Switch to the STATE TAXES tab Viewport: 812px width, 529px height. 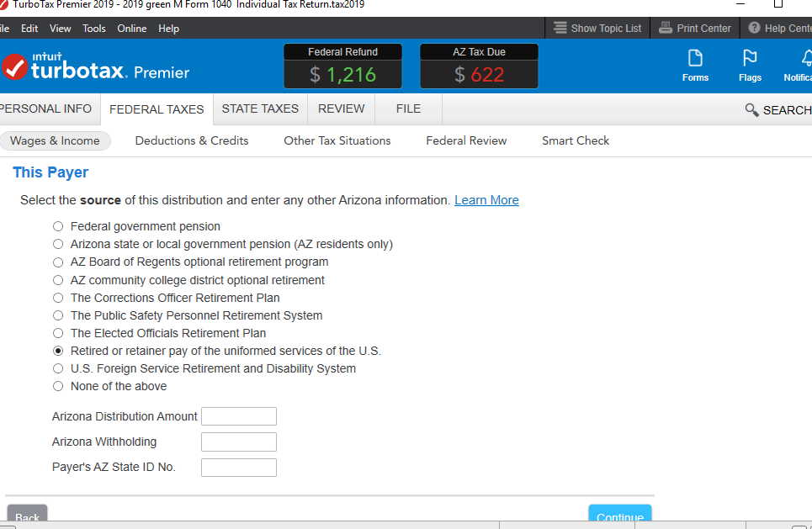click(260, 108)
